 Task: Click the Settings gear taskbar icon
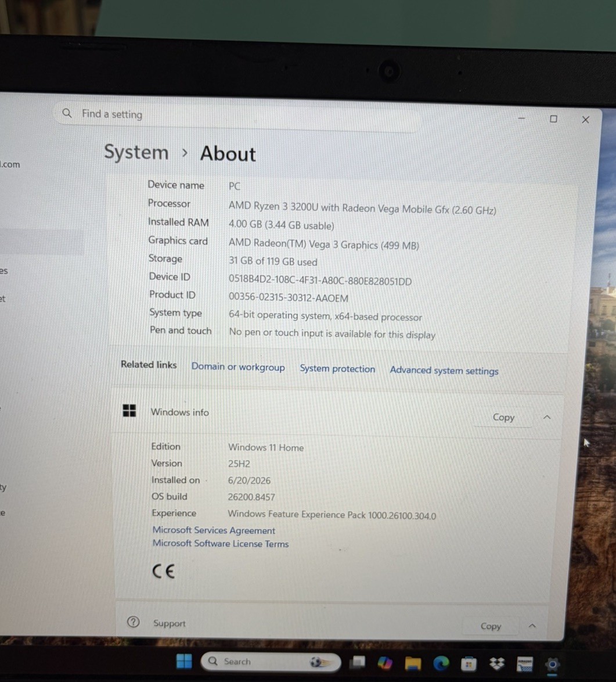pyautogui.click(x=552, y=665)
